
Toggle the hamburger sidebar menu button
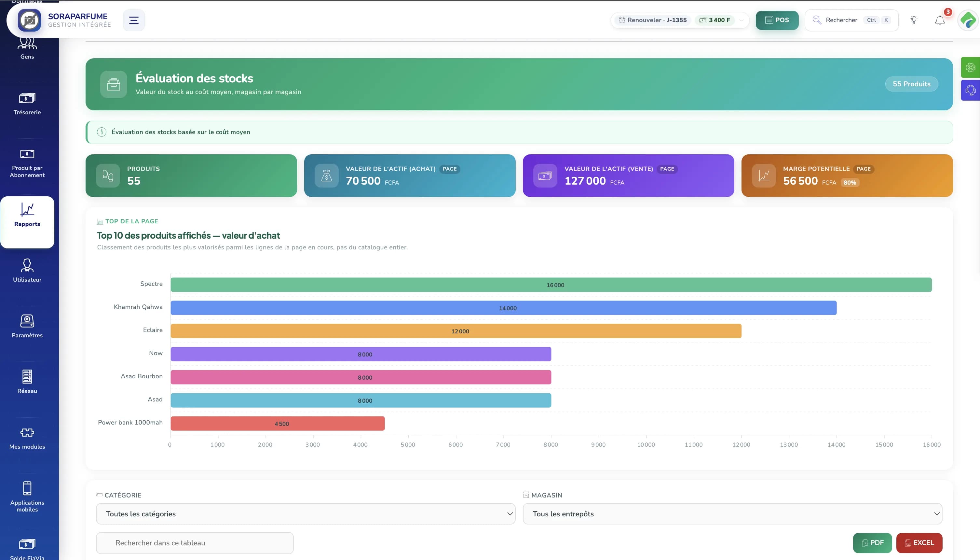(x=134, y=20)
